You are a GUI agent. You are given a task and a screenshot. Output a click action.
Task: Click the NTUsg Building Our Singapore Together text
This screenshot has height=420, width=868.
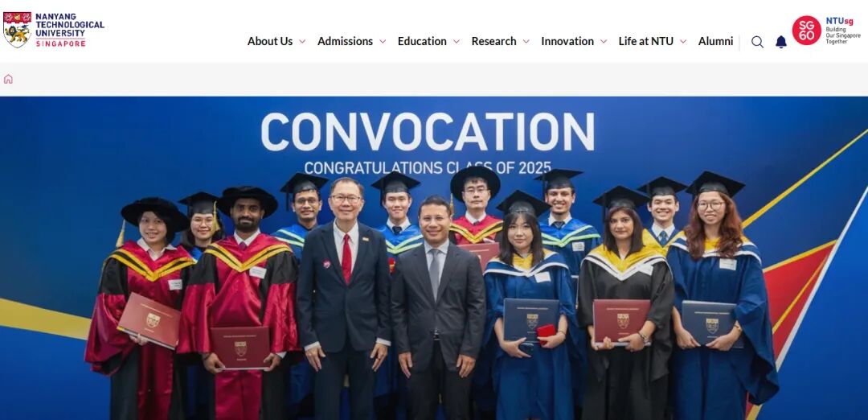843,31
